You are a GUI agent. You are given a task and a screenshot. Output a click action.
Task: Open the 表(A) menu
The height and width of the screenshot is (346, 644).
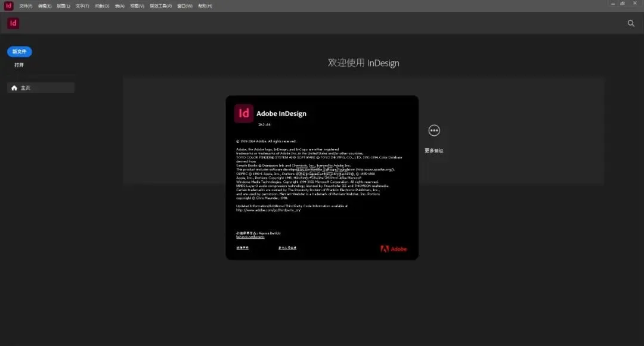tap(119, 6)
